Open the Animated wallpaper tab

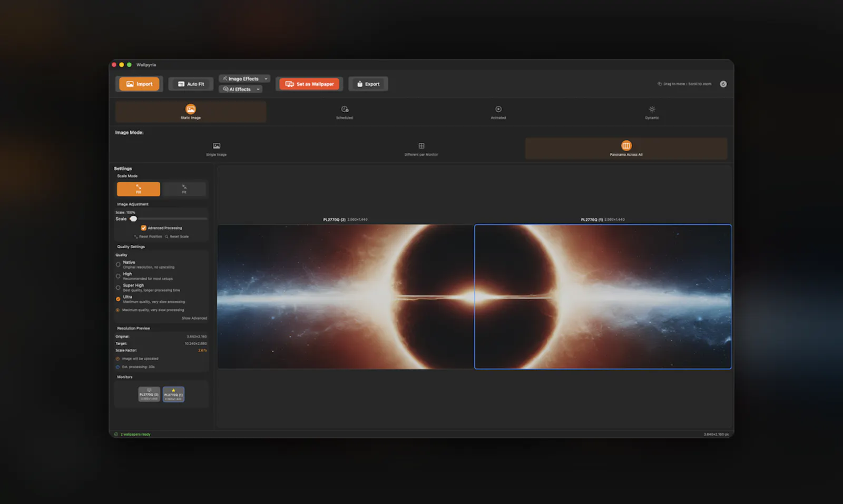(498, 112)
